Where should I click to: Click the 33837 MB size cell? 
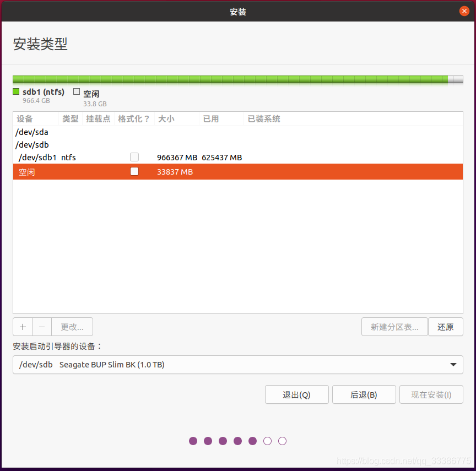coord(175,172)
